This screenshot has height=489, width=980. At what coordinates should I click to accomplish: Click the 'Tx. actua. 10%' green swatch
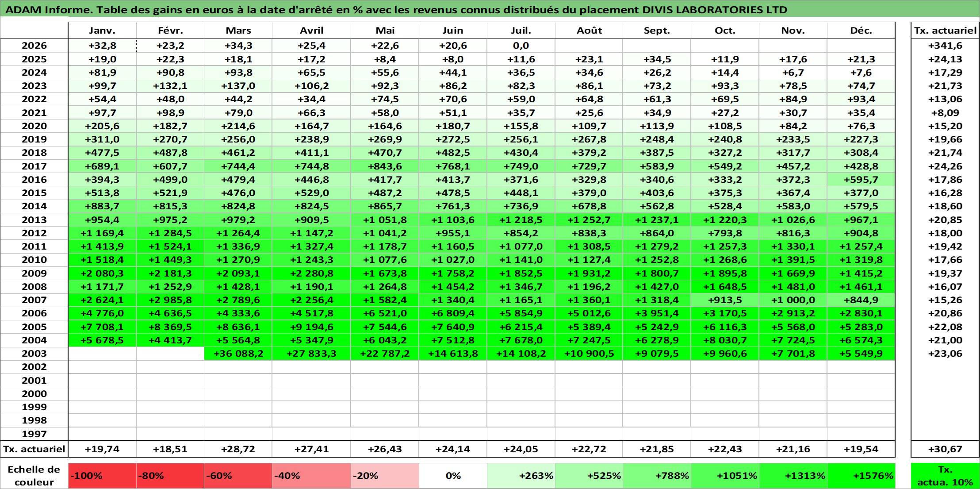pyautogui.click(x=945, y=476)
